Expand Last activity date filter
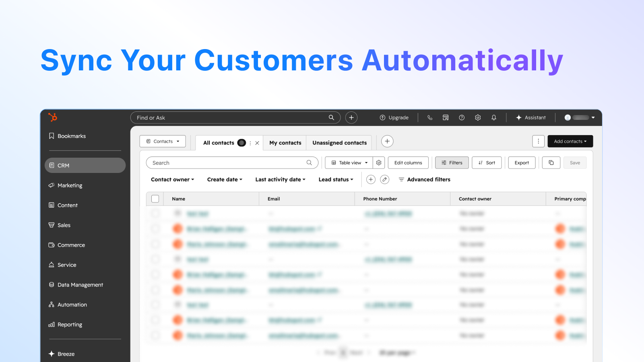Viewport: 644px width, 362px height. click(x=280, y=179)
